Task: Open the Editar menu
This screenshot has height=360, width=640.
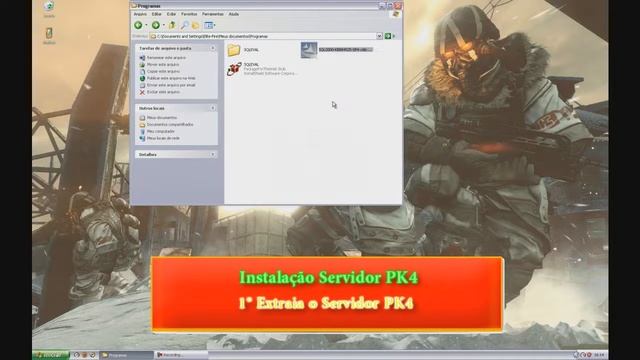Action: tap(156, 14)
